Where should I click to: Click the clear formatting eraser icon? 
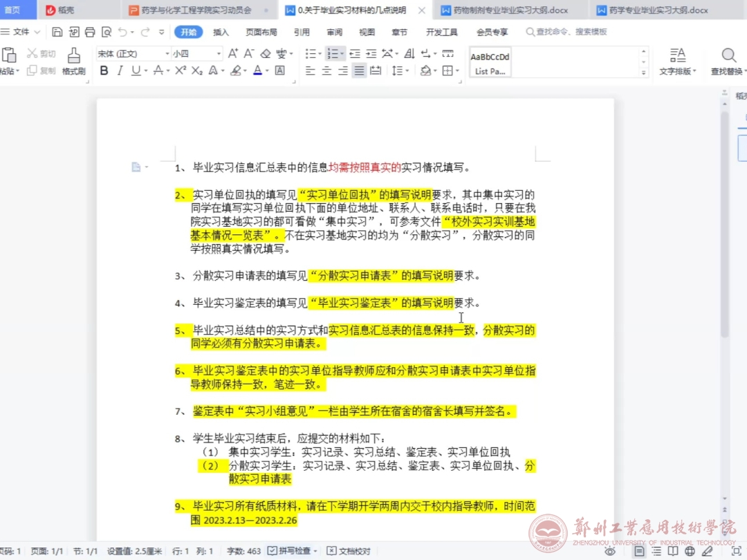[266, 53]
